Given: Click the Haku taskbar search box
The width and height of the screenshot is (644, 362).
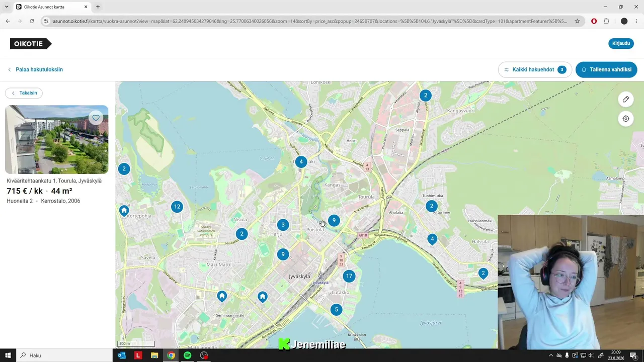Looking at the screenshot, I should (64, 355).
